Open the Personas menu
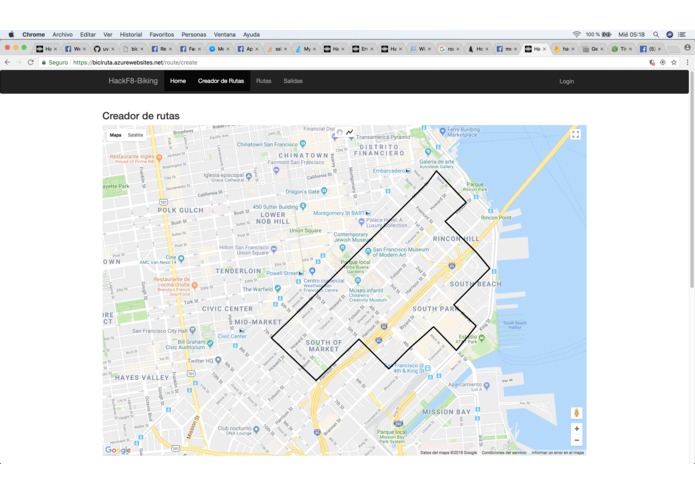This screenshot has height=494, width=695. pyautogui.click(x=194, y=35)
